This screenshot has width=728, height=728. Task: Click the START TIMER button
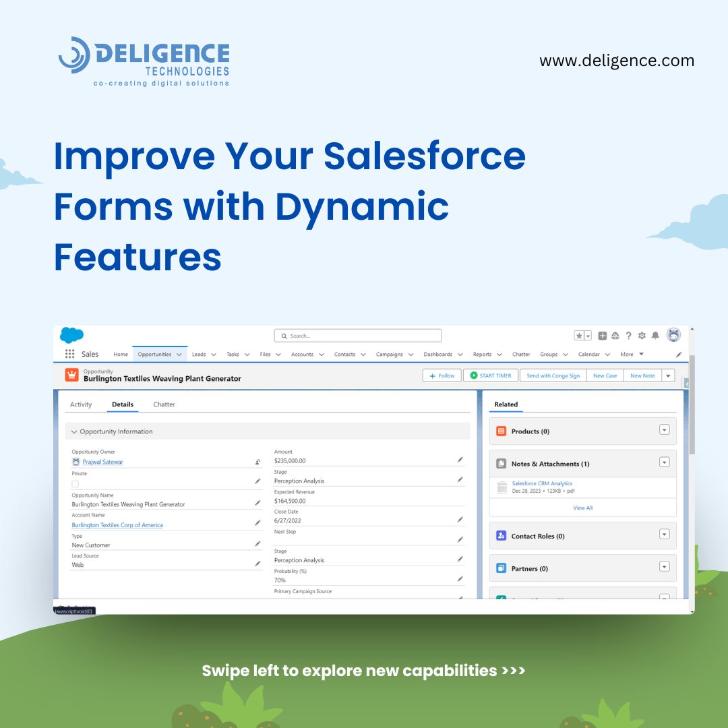click(491, 375)
